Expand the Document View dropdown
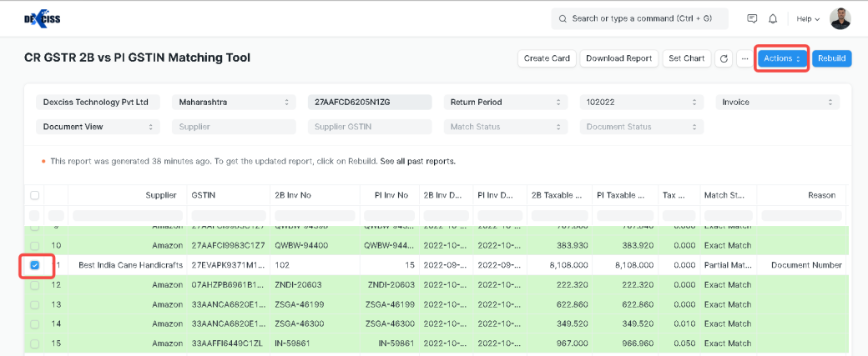 click(97, 127)
